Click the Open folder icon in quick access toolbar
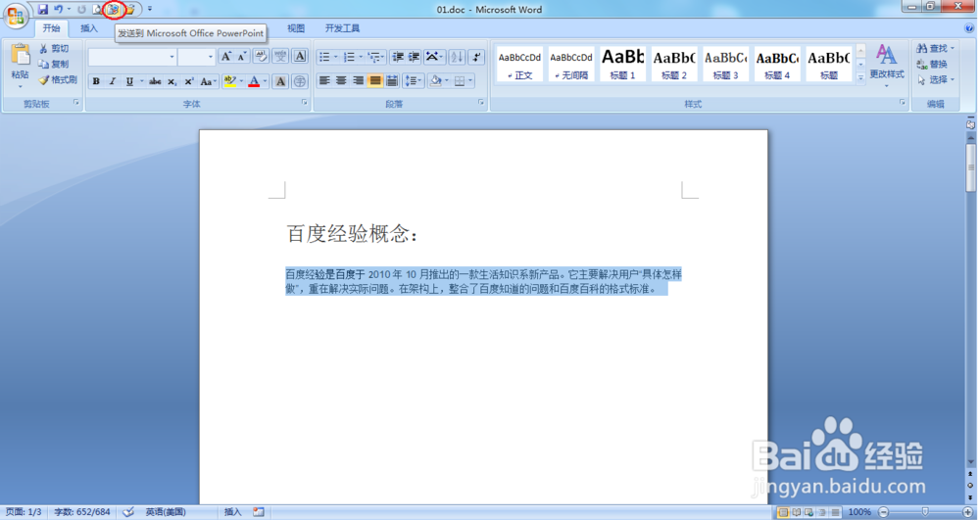The image size is (980, 520). coord(130,10)
